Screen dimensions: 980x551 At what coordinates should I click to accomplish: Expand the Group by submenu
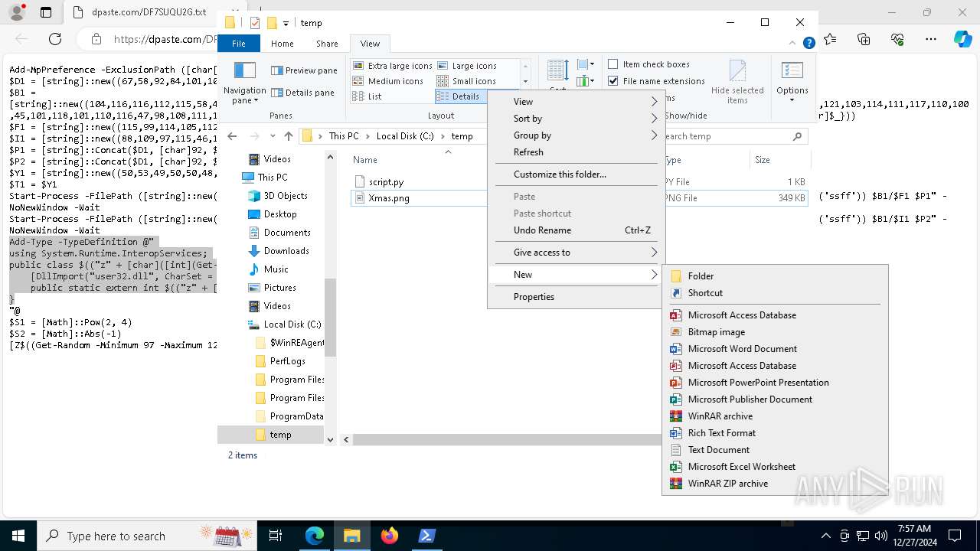pos(576,135)
